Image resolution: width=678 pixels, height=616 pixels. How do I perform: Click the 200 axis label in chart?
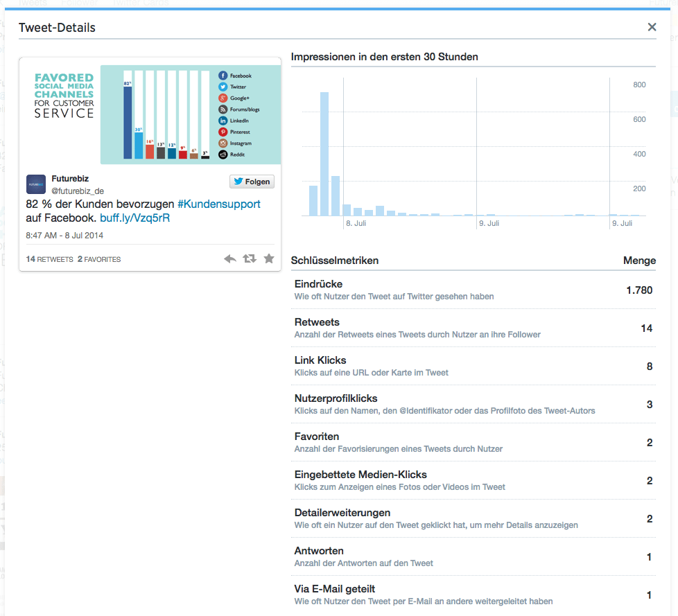(639, 188)
